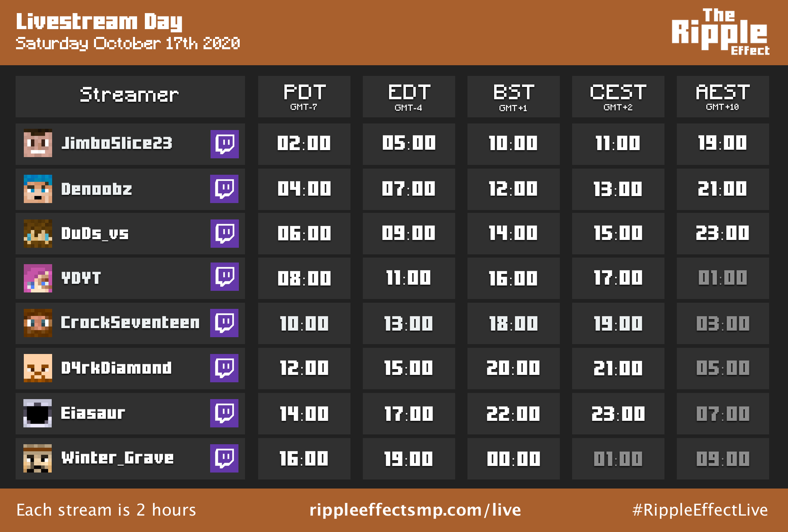Click CrackSeventeen's Twitch icon
Screen dimensions: 788x532
tap(224, 323)
